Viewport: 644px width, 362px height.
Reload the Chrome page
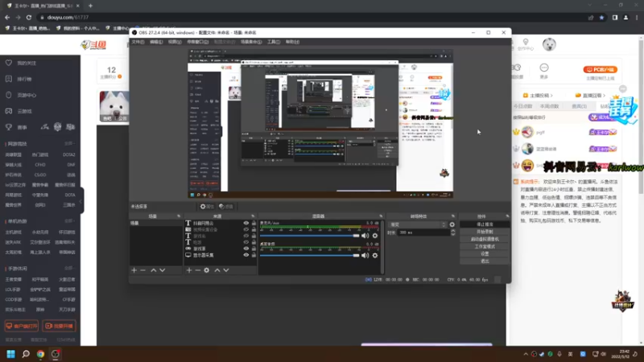click(x=29, y=17)
